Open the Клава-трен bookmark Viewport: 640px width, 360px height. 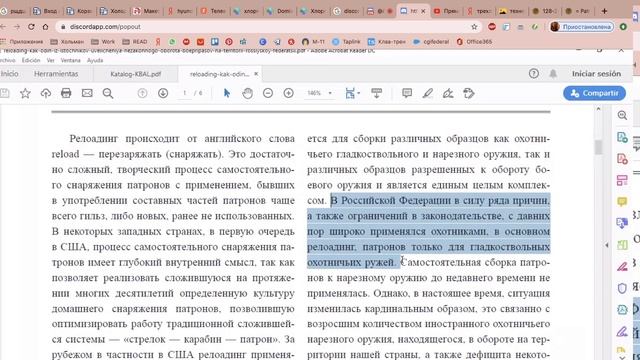[387, 42]
